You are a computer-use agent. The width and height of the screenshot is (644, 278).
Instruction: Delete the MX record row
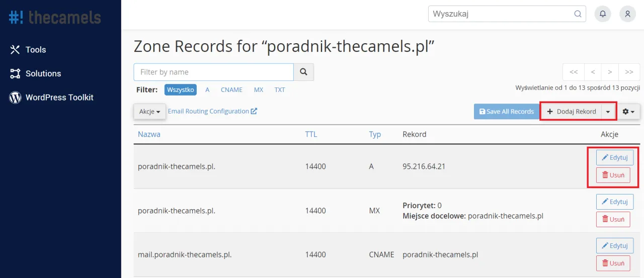[x=613, y=219]
